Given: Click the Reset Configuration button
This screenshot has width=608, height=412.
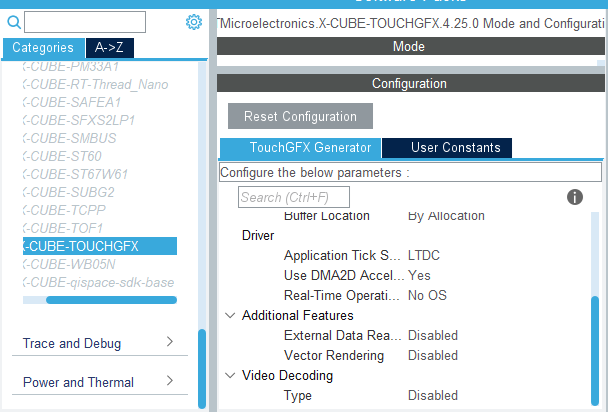Looking at the screenshot, I should (300, 116).
